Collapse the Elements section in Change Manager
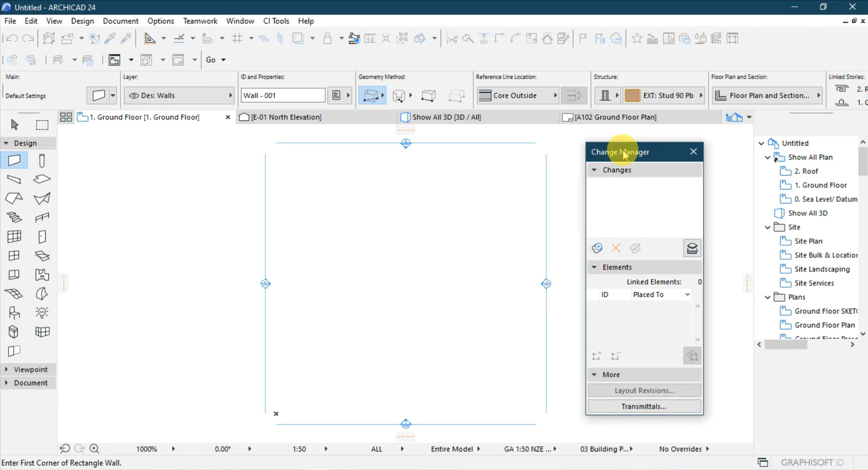 [x=594, y=267]
